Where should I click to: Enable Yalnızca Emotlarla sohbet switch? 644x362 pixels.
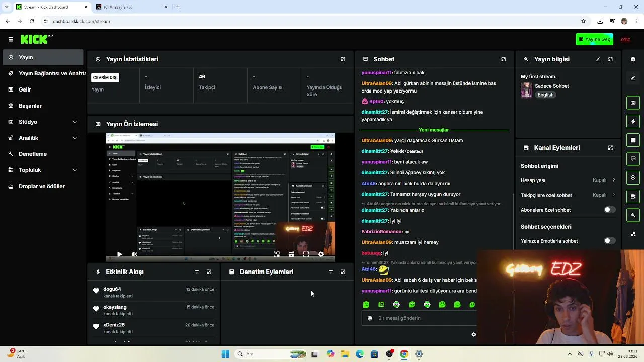pos(609,241)
